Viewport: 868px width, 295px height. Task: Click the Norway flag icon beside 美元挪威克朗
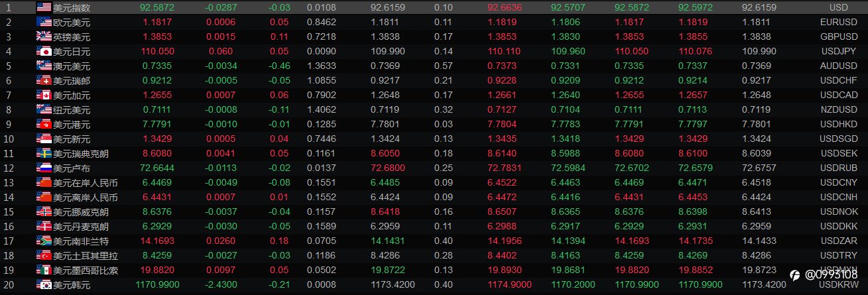[x=44, y=211]
